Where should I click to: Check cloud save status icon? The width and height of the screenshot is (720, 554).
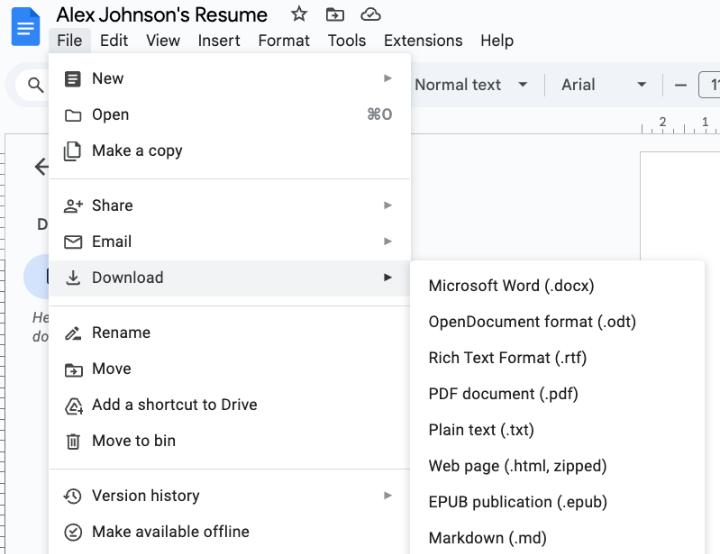click(370, 15)
